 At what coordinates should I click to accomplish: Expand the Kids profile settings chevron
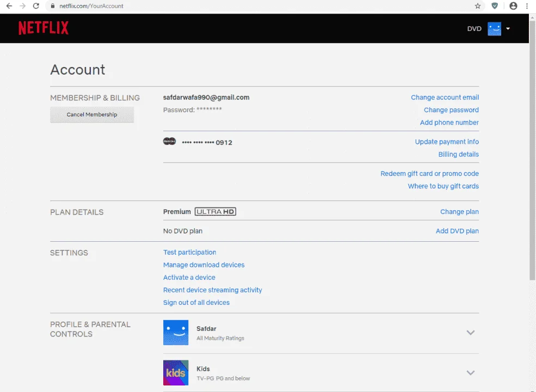tap(471, 373)
